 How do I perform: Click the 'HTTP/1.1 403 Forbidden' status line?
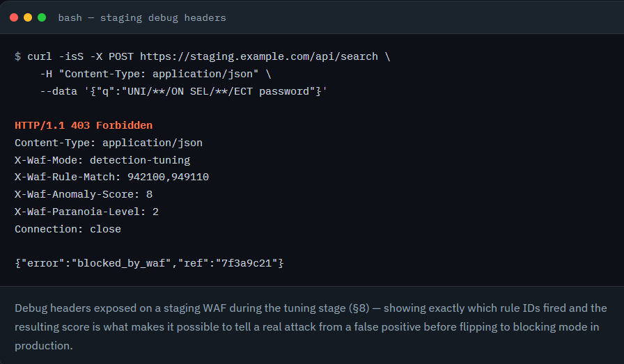[84, 125]
